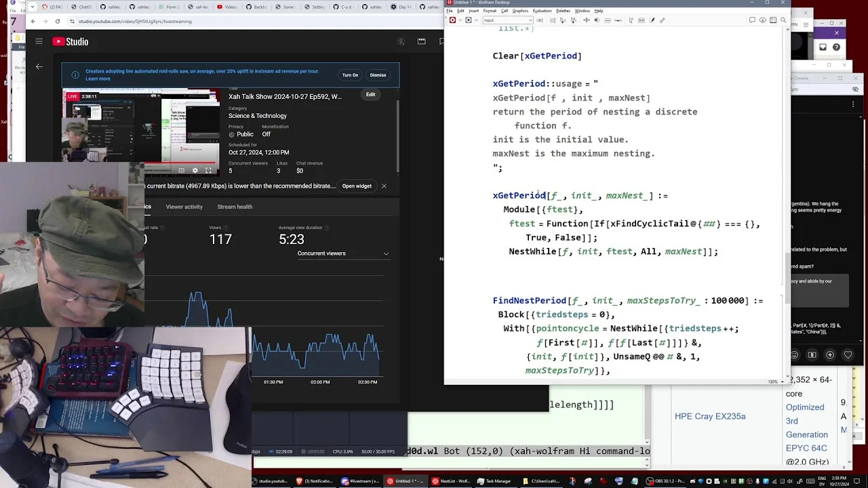Click the Open widget button
This screenshot has width=868, height=488.
[x=357, y=186]
